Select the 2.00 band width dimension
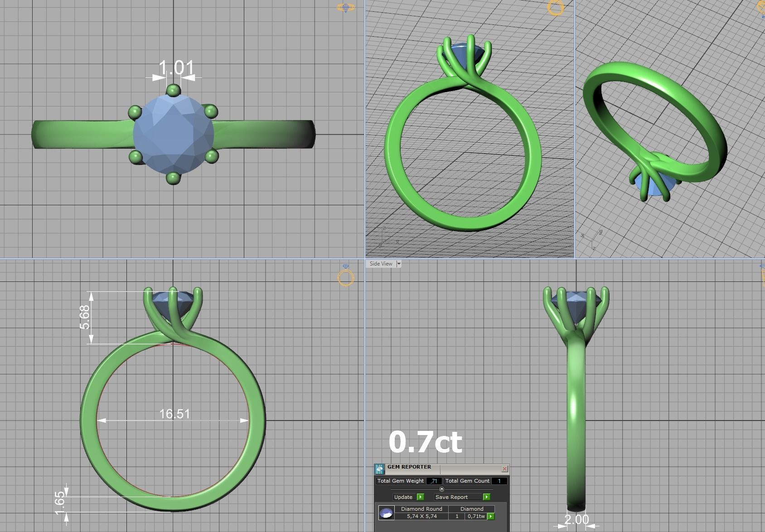This screenshot has width=765, height=532. click(576, 519)
